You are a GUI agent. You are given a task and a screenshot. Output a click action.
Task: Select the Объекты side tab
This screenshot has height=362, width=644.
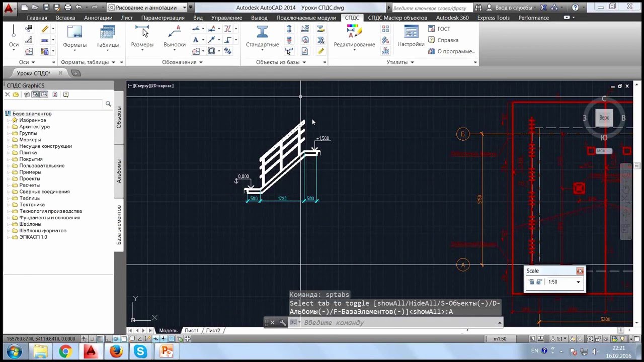click(x=119, y=117)
